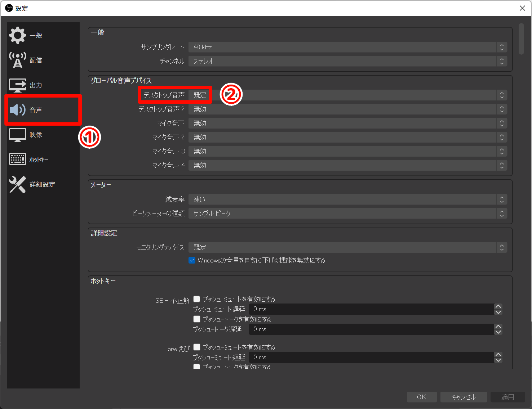Image resolution: width=532 pixels, height=409 pixels.
Task: Click the OBS logo in the title bar
Action: point(9,8)
